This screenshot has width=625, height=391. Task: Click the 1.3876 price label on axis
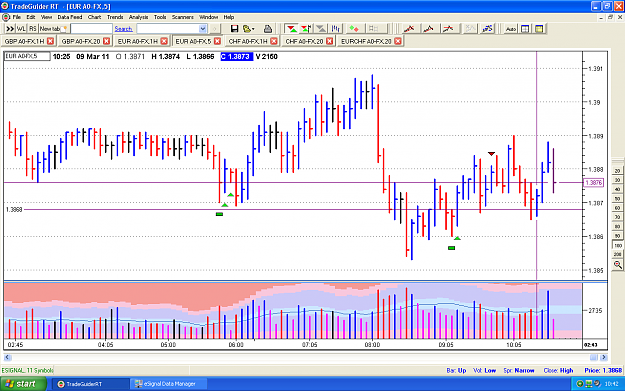click(594, 183)
